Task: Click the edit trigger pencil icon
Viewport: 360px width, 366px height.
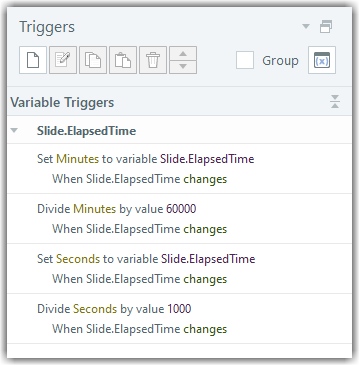Action: tap(63, 60)
